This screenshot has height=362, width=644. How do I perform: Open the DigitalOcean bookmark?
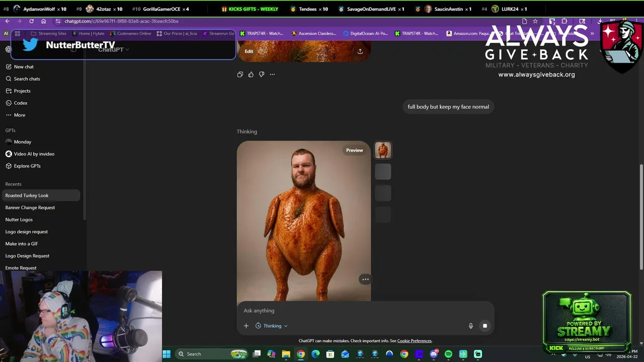(366, 34)
